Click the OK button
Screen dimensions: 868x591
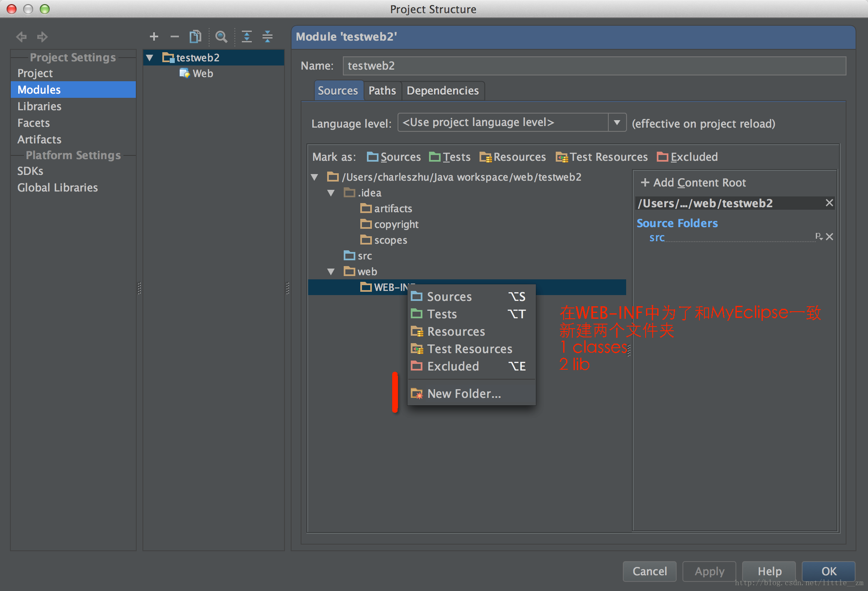(829, 572)
